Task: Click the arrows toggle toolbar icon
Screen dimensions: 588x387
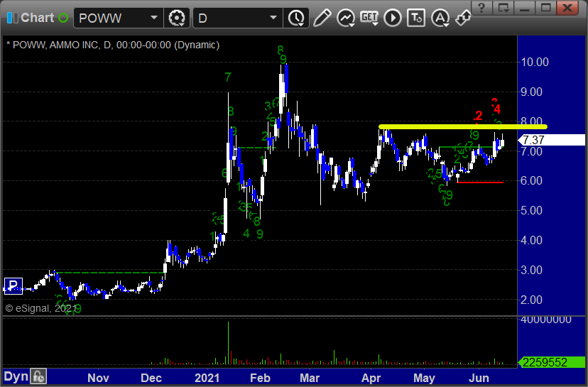Action: 463,18
